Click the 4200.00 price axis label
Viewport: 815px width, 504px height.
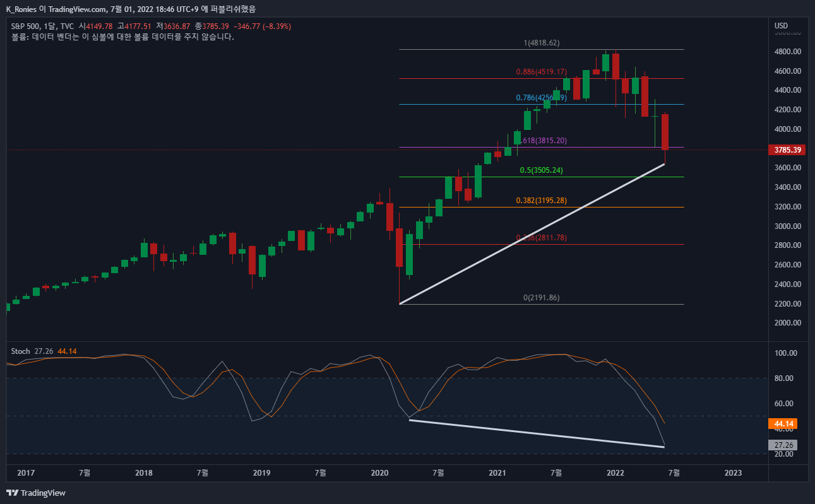coord(787,110)
